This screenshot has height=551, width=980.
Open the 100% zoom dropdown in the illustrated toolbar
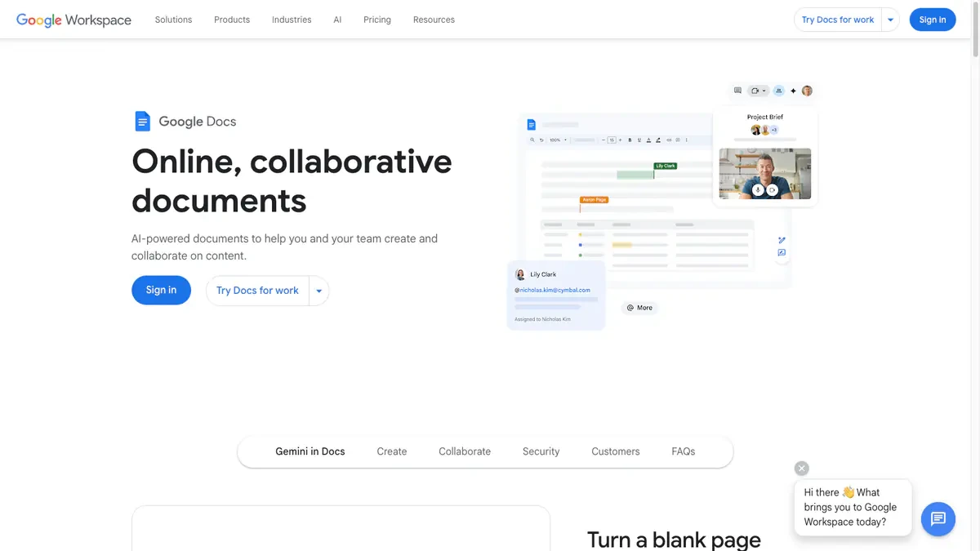[559, 140]
